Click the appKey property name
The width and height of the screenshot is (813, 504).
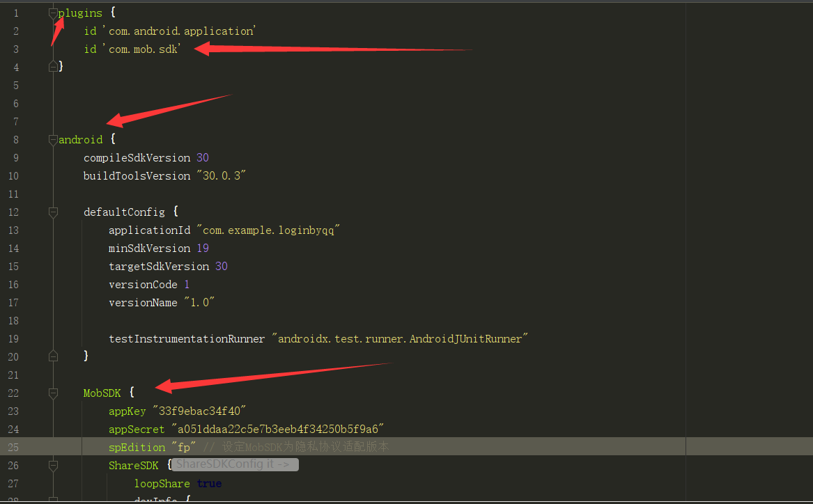(127, 411)
